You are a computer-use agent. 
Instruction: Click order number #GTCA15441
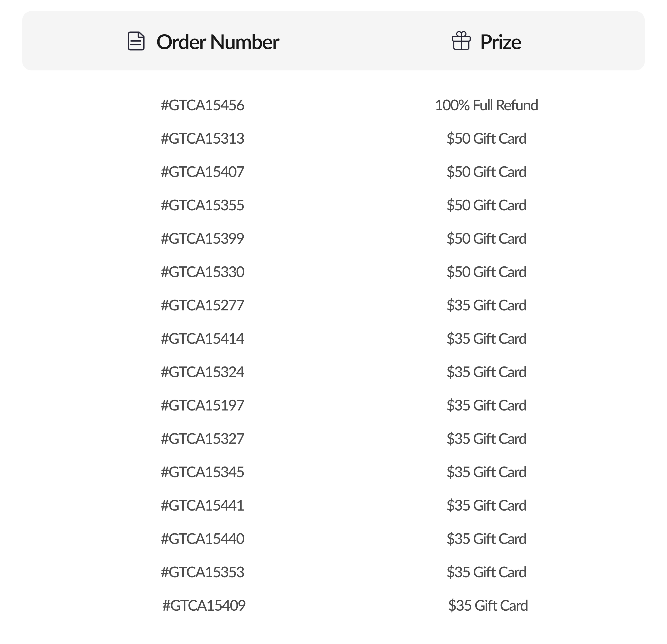click(x=202, y=505)
